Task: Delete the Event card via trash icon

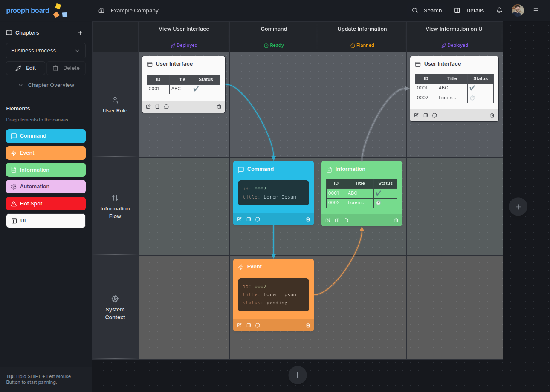Action: [308, 325]
